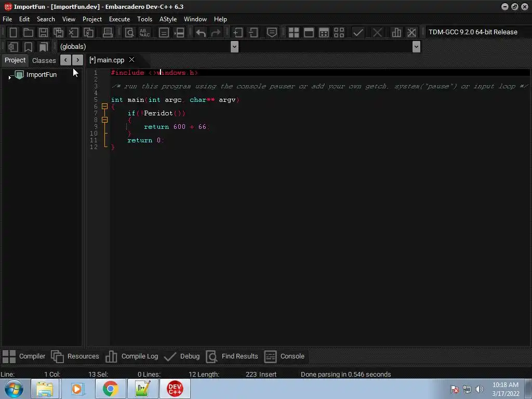Screen dimensions: 532x399
Task: Start debugging with checkmark icon
Action: coord(358,33)
